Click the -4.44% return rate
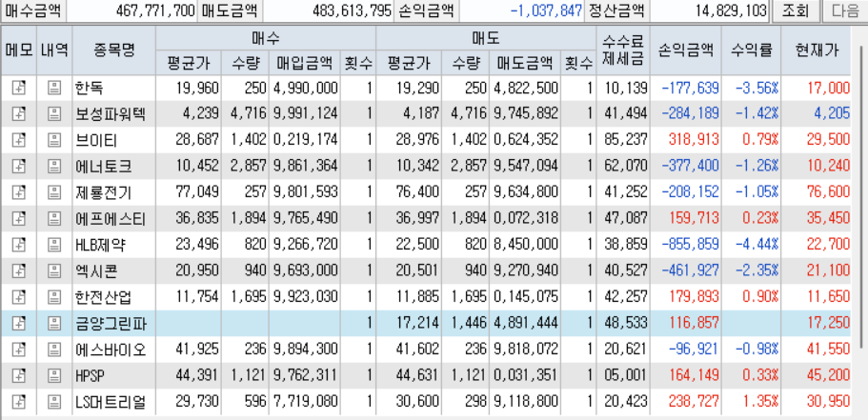 point(757,245)
